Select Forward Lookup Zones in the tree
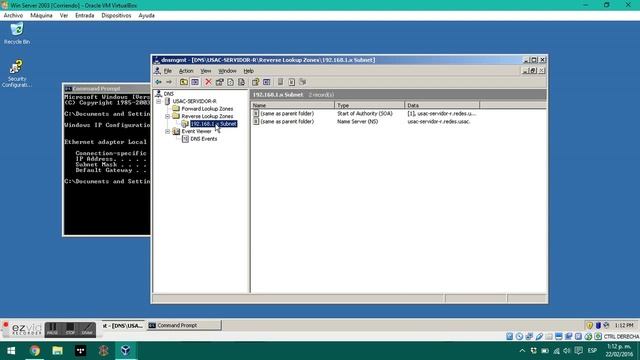 click(207, 109)
